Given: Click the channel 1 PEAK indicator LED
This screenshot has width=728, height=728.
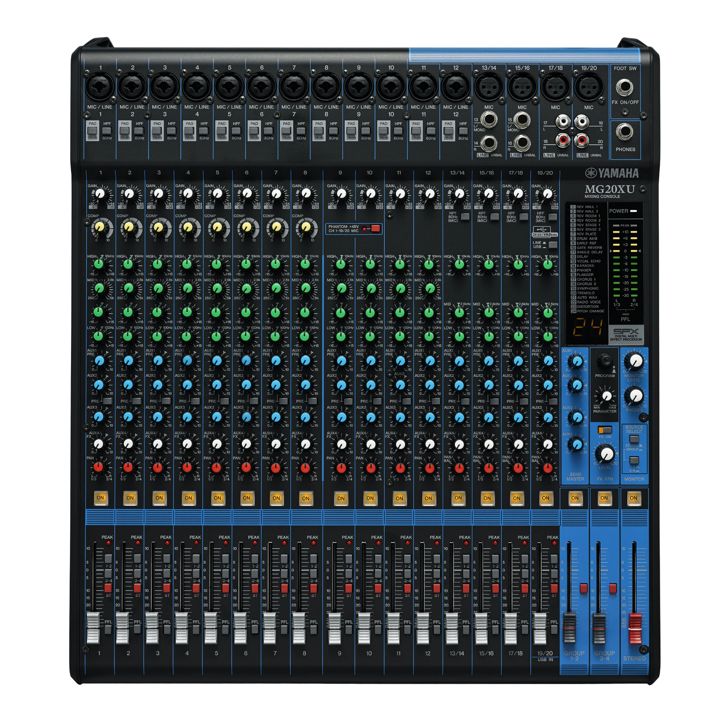Looking at the screenshot, I should point(108,543).
